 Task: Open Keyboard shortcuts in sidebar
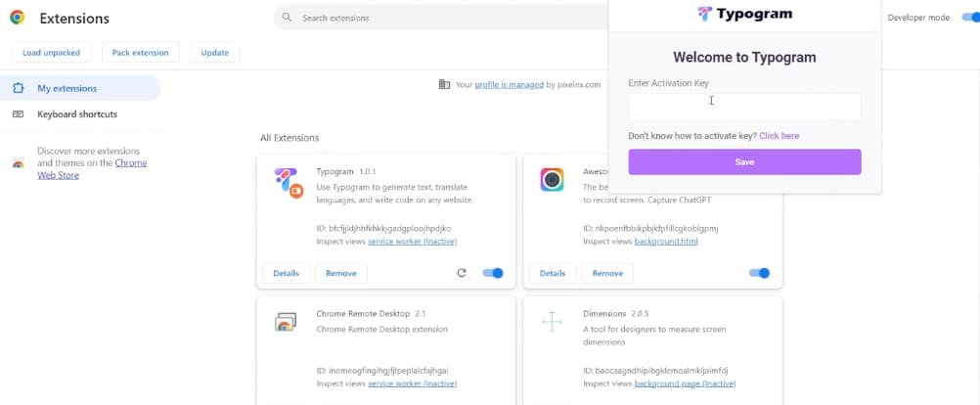tap(76, 114)
